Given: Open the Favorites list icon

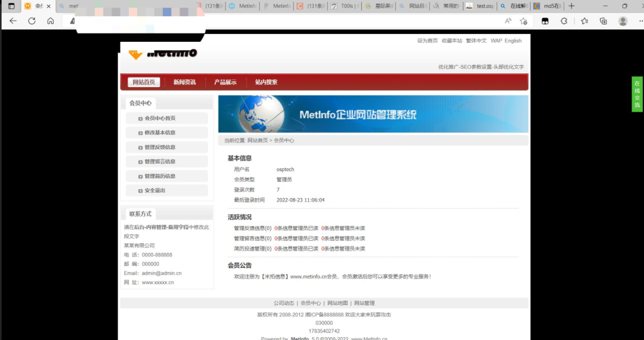Looking at the screenshot, I should click(584, 21).
